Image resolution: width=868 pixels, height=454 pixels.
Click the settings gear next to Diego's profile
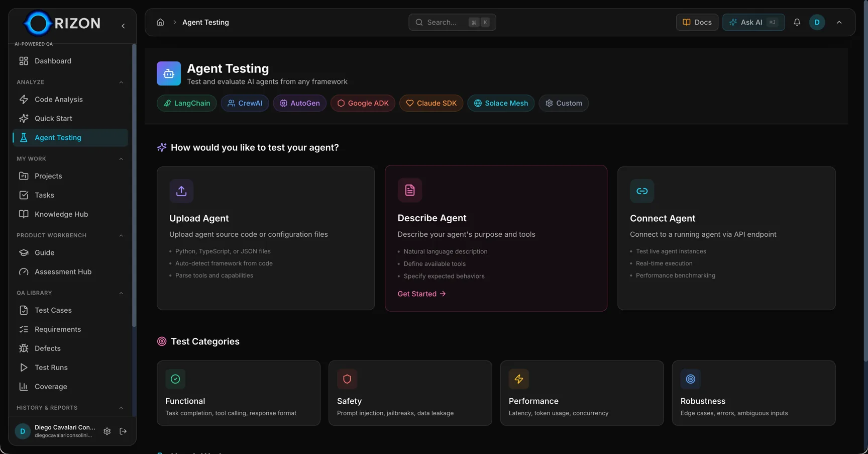pos(107,431)
